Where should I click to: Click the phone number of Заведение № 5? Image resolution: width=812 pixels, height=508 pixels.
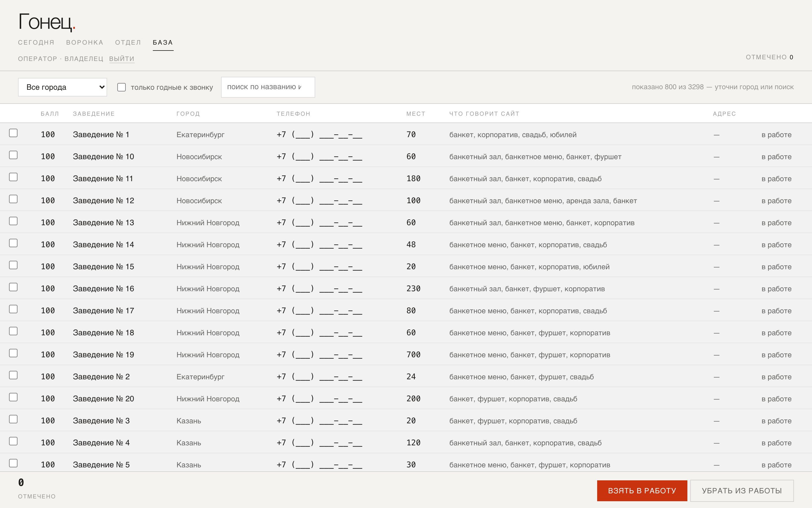(x=319, y=465)
